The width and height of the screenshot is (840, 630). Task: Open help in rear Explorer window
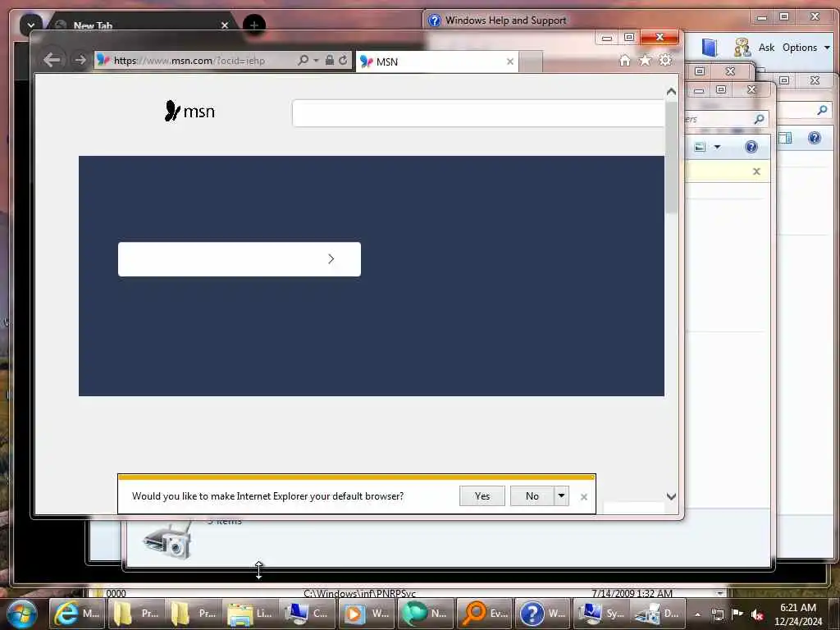(815, 138)
